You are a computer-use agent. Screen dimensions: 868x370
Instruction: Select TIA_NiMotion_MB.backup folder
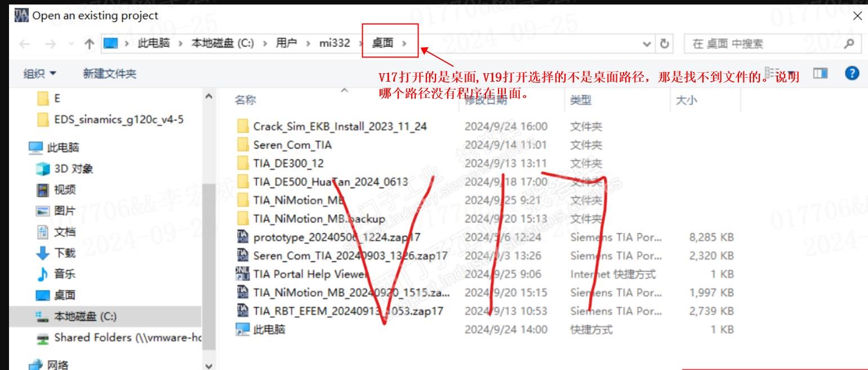319,219
